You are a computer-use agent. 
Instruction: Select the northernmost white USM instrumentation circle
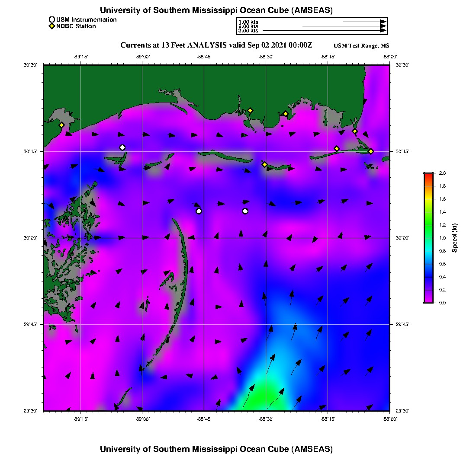point(122,147)
